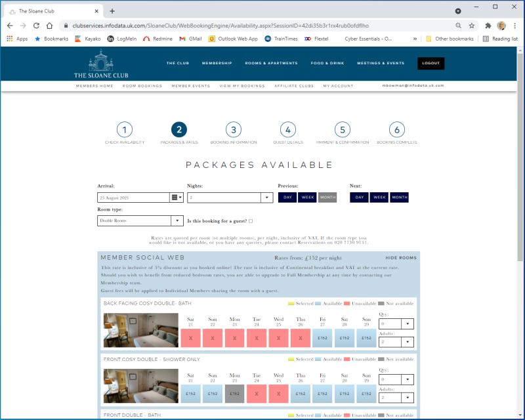Click the Hide Rooms link
The image size is (525, 420).
coord(400,258)
